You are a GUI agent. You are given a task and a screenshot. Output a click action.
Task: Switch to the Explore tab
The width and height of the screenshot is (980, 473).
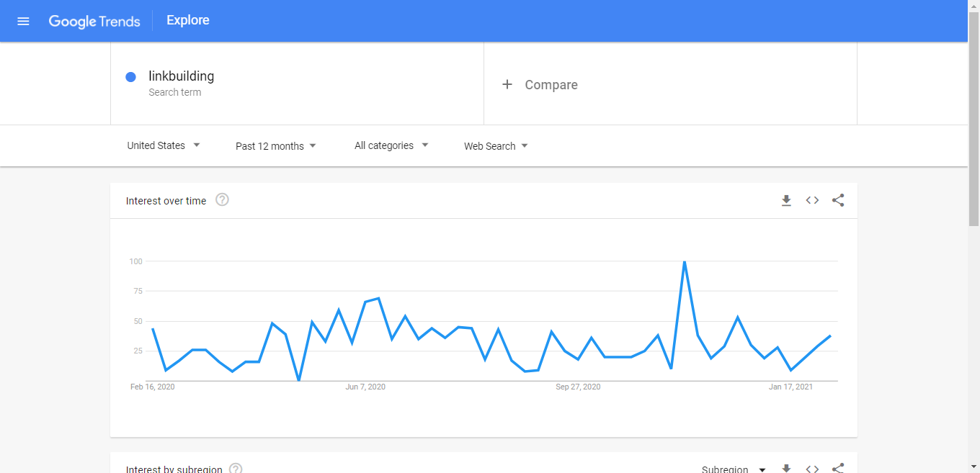tap(187, 20)
